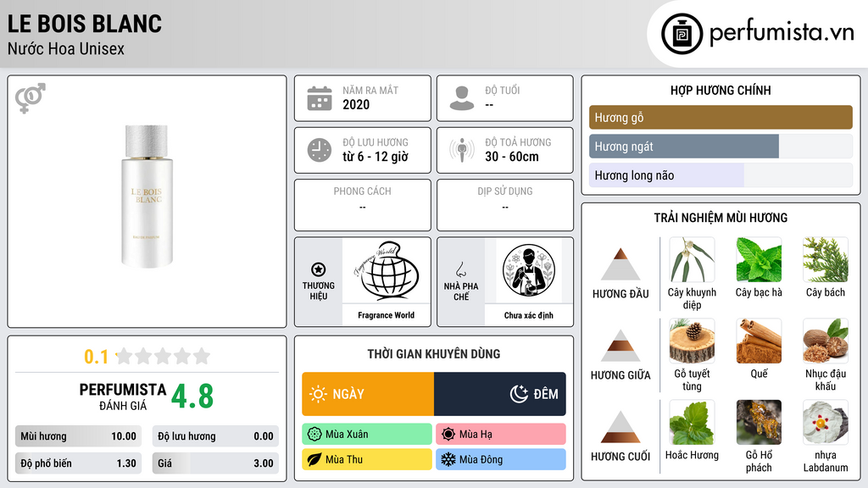The image size is (868, 488).
Task: Click the Hoắc Hương patchouli image
Action: click(x=692, y=422)
